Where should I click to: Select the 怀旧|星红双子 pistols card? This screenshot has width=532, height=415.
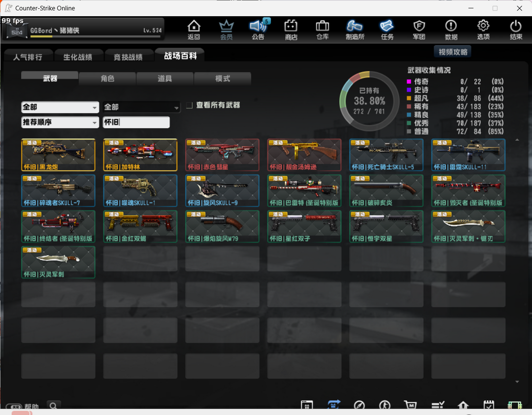coord(304,226)
